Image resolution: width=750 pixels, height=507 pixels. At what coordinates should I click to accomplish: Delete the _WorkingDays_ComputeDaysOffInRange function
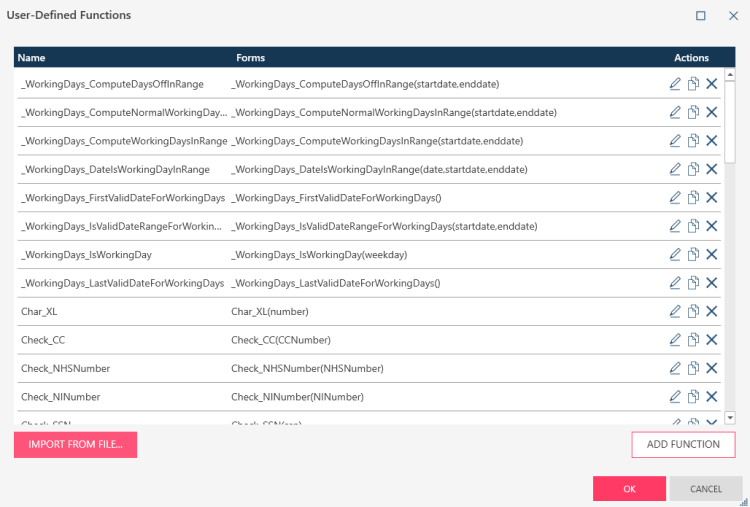pyautogui.click(x=712, y=84)
